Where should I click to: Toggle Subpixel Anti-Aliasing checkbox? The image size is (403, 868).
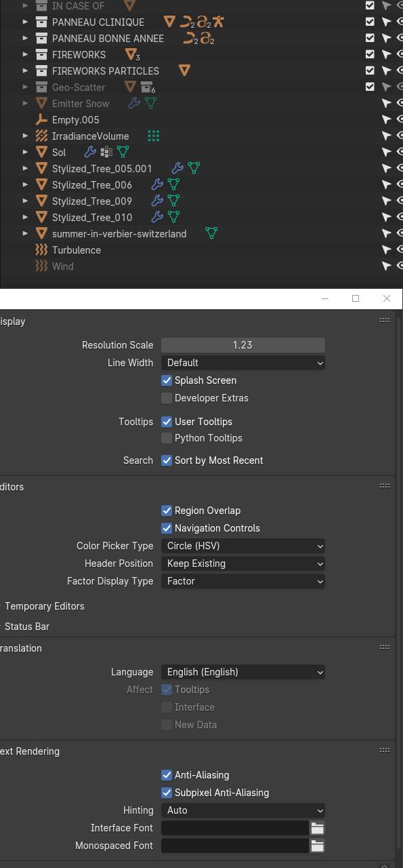tap(167, 793)
